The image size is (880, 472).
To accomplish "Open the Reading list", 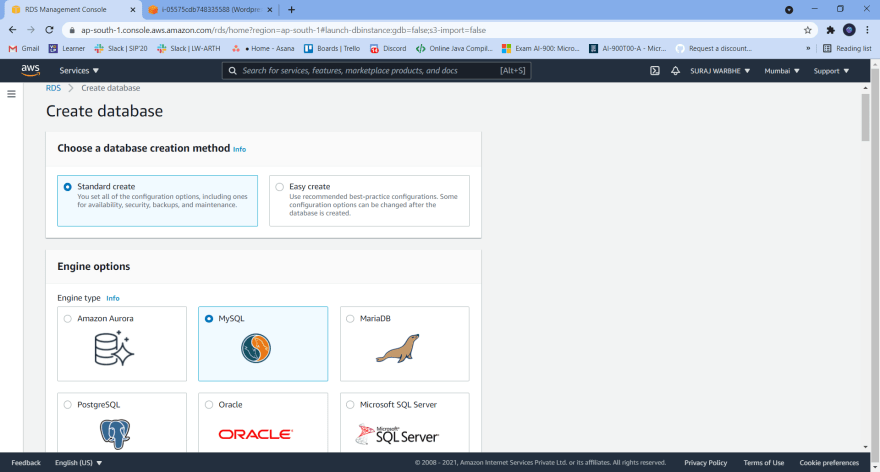I will 847,48.
